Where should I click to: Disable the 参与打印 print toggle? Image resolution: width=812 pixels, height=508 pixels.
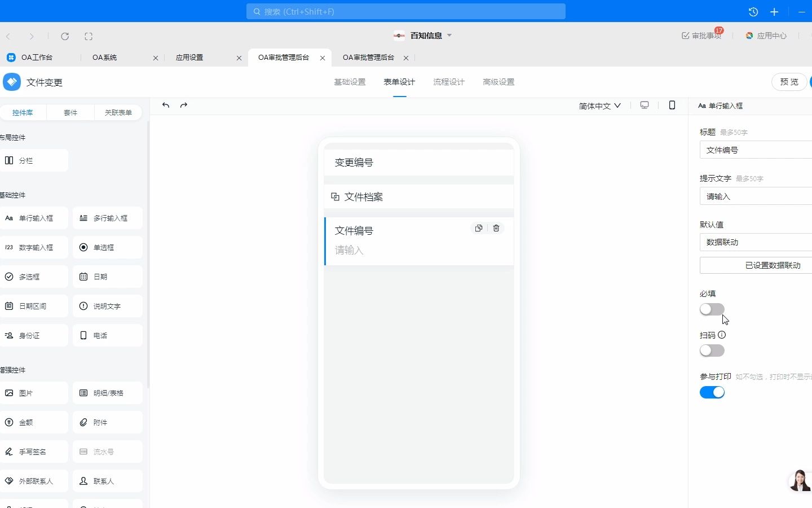[712, 392]
